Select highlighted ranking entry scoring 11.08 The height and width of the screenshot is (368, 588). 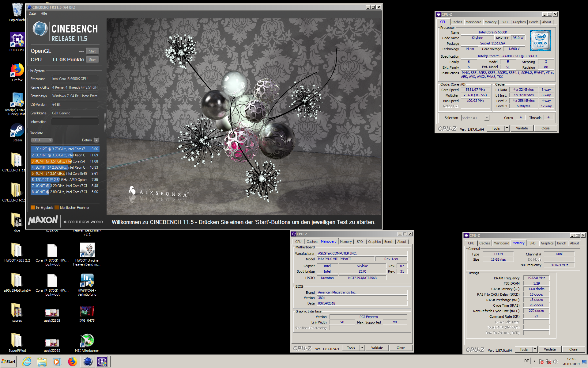(x=65, y=161)
